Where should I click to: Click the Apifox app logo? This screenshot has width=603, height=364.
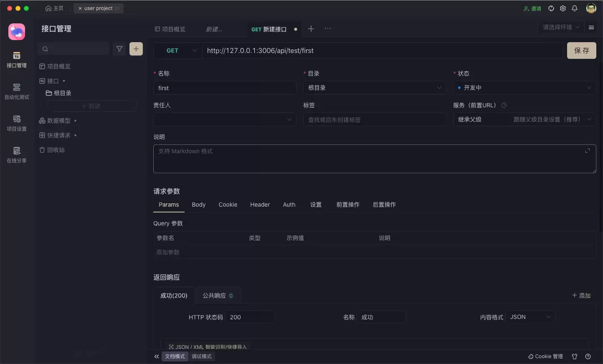(17, 32)
